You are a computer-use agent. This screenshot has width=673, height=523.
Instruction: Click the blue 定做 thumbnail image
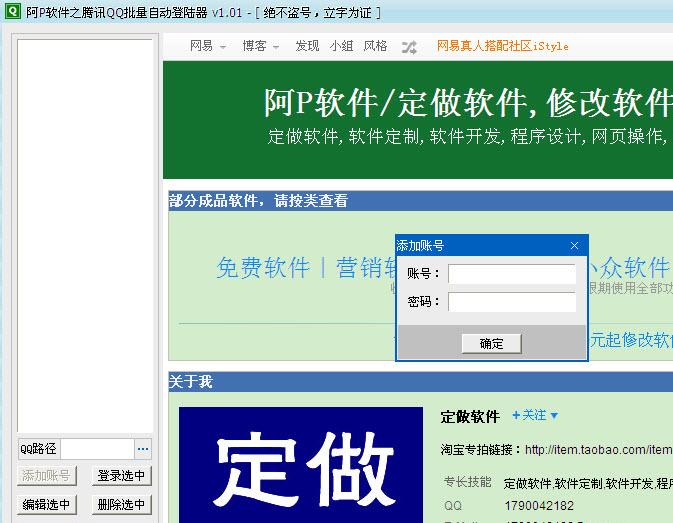300,465
